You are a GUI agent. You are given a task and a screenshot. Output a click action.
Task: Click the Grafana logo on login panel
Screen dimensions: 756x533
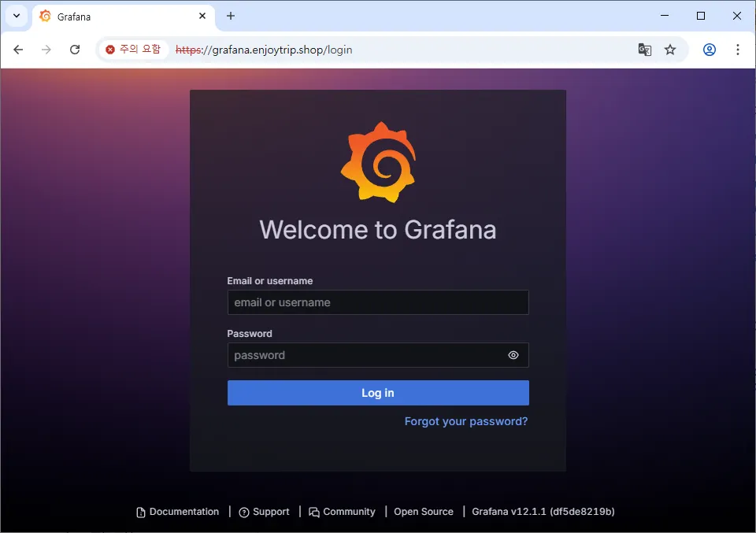378,162
